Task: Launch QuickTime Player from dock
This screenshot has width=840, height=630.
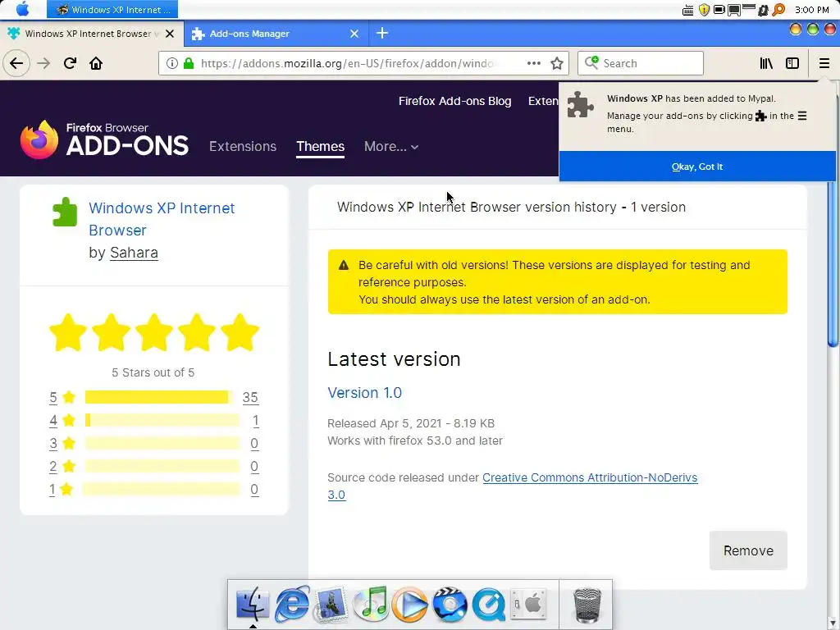Action: 489,605
